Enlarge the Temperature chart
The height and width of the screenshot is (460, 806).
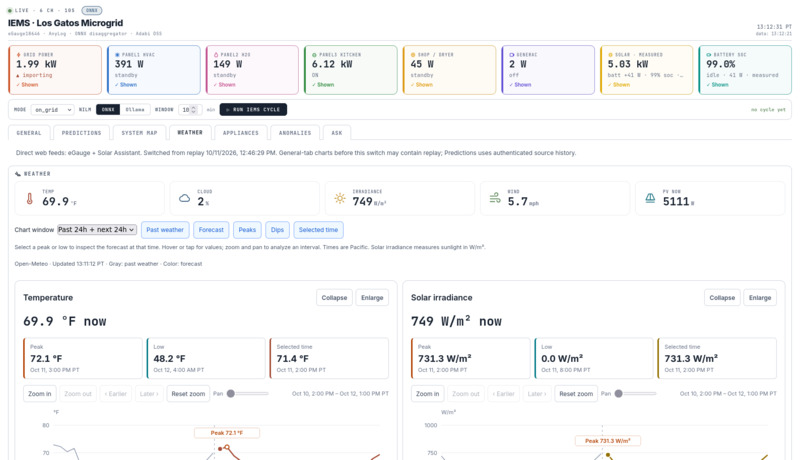pos(372,298)
